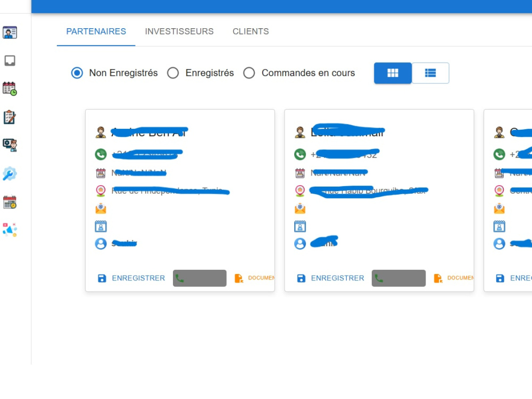Screen dimensions: 532x399
Task: Click the email envelope icon on left card
Action: coord(101,209)
